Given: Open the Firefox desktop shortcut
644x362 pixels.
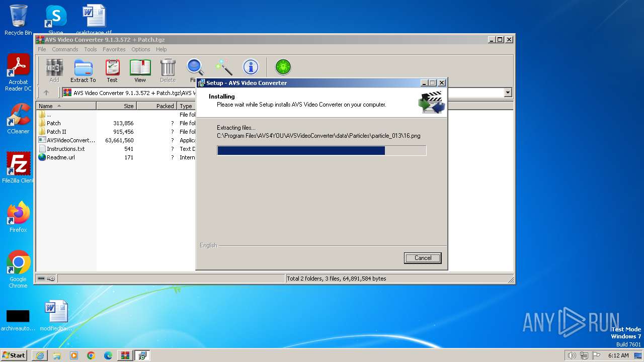Looking at the screenshot, I should 18,217.
